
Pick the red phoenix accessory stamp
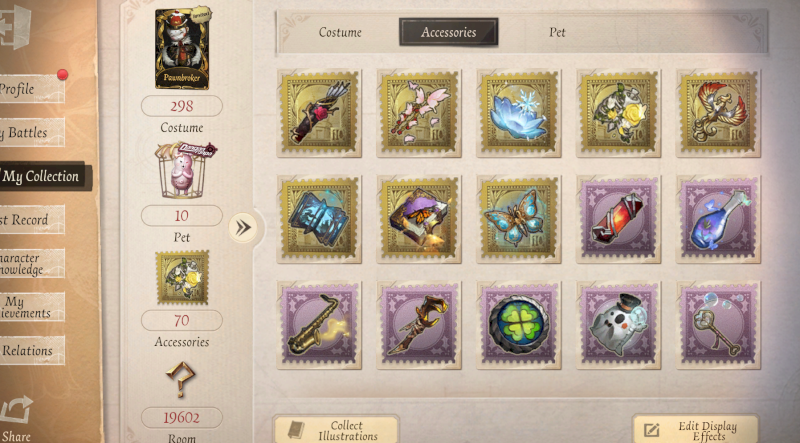(x=718, y=113)
